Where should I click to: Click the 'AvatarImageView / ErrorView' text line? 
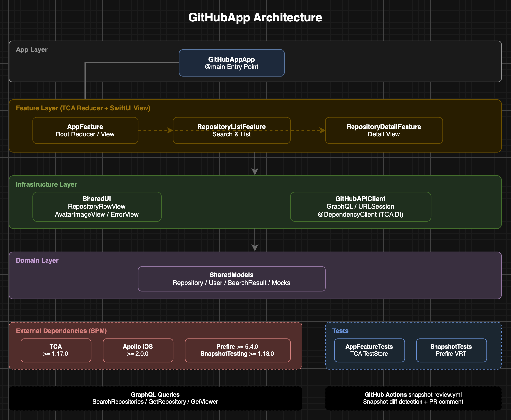pyautogui.click(x=97, y=214)
